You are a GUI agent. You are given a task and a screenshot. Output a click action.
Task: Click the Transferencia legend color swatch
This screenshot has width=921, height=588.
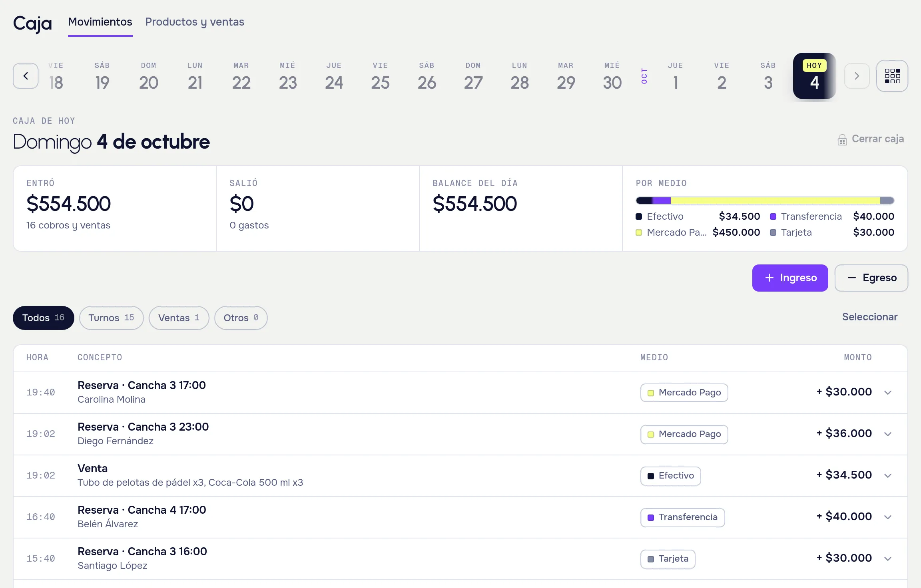click(773, 217)
